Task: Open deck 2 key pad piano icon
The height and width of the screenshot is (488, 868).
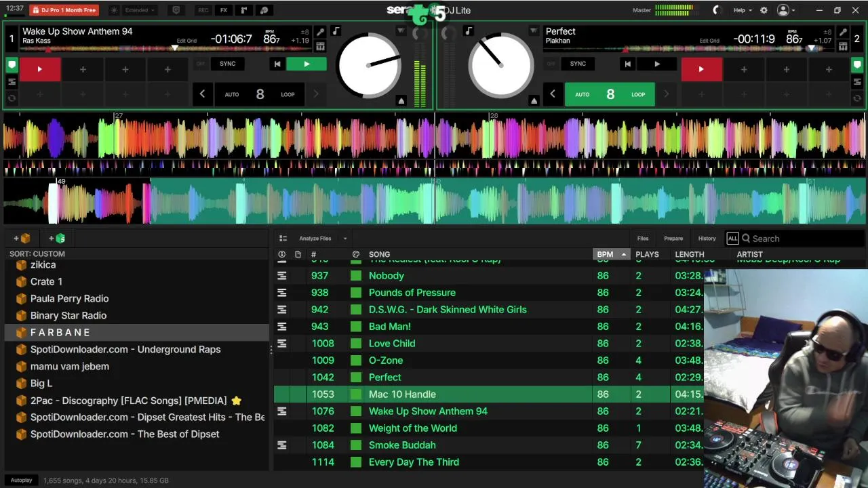Action: tap(843, 46)
